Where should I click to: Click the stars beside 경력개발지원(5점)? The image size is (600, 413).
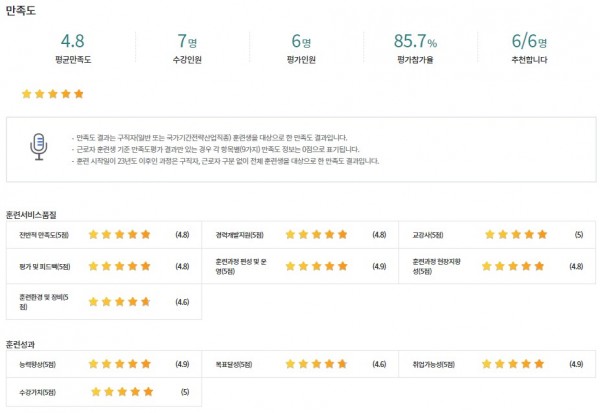(316, 234)
